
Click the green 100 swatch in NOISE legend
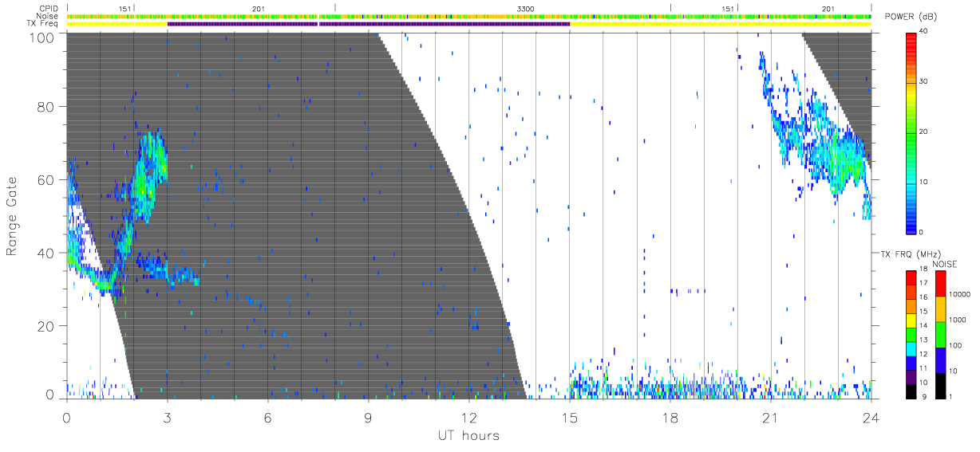pyautogui.click(x=941, y=335)
